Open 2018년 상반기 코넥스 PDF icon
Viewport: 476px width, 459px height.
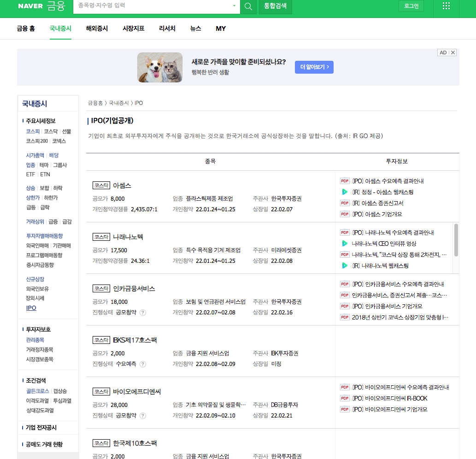tap(345, 317)
